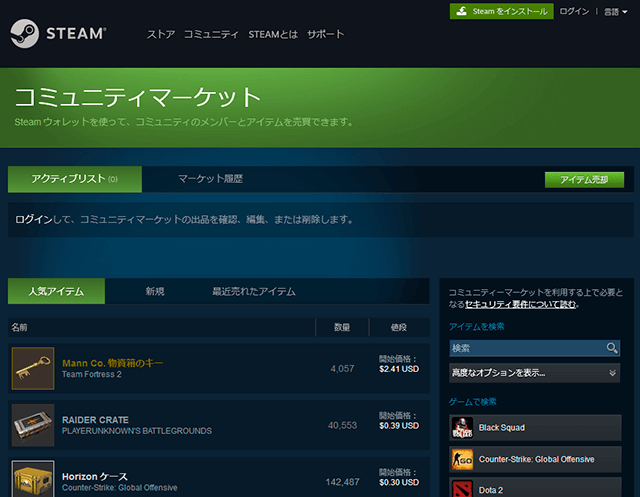Screen dimensions: 640x497
Task: Click the Steam logo icon
Action: [24, 33]
